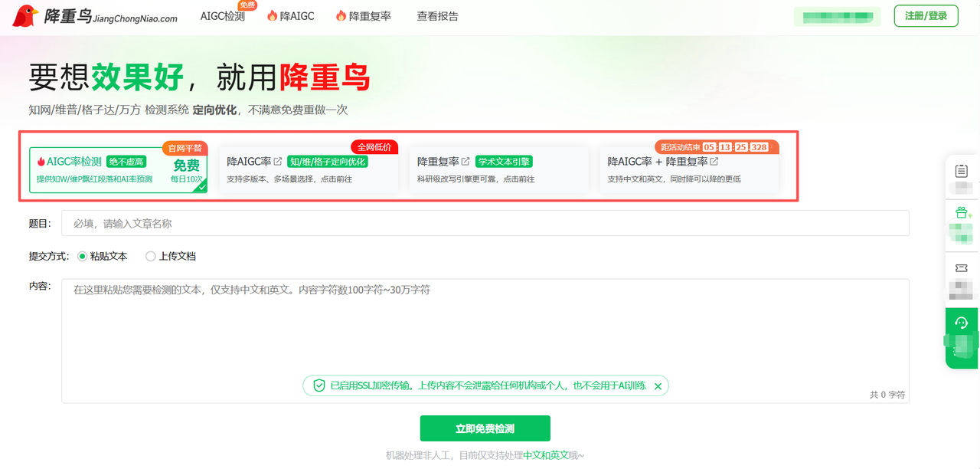The height and width of the screenshot is (469, 980).
Task: Click external-link icon next to 降重复率 card
Action: pos(465,162)
